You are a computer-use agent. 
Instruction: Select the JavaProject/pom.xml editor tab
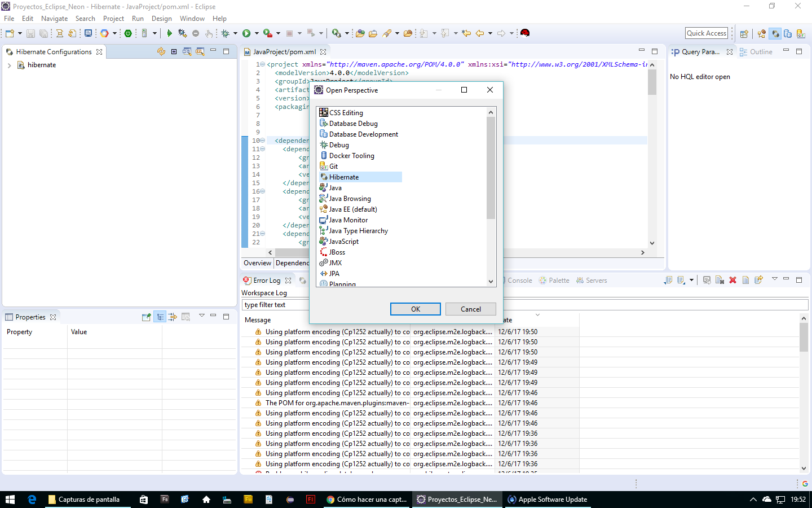coord(285,52)
